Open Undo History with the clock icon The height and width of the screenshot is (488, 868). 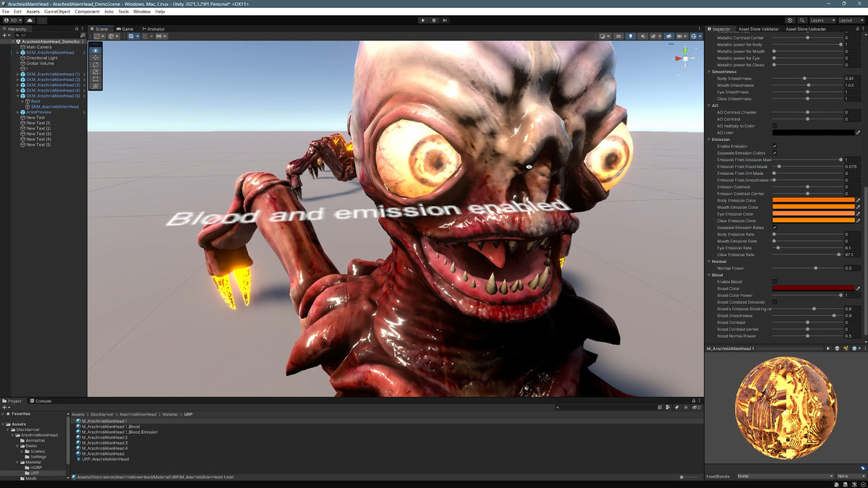click(x=790, y=20)
